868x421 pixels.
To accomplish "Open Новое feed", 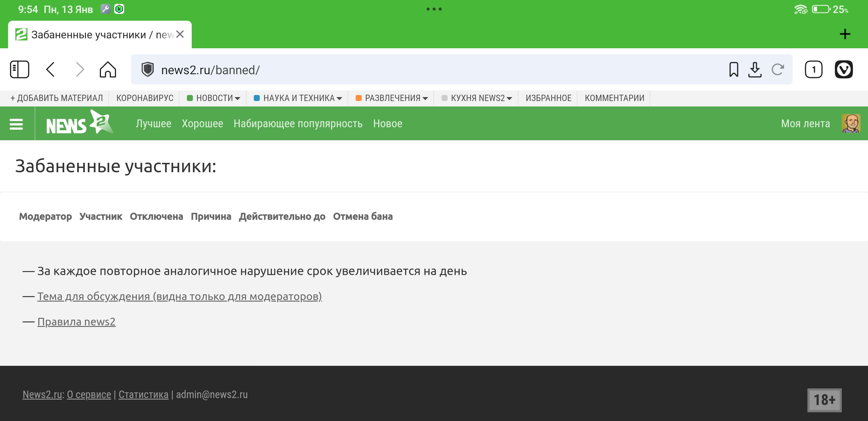I will tap(388, 124).
